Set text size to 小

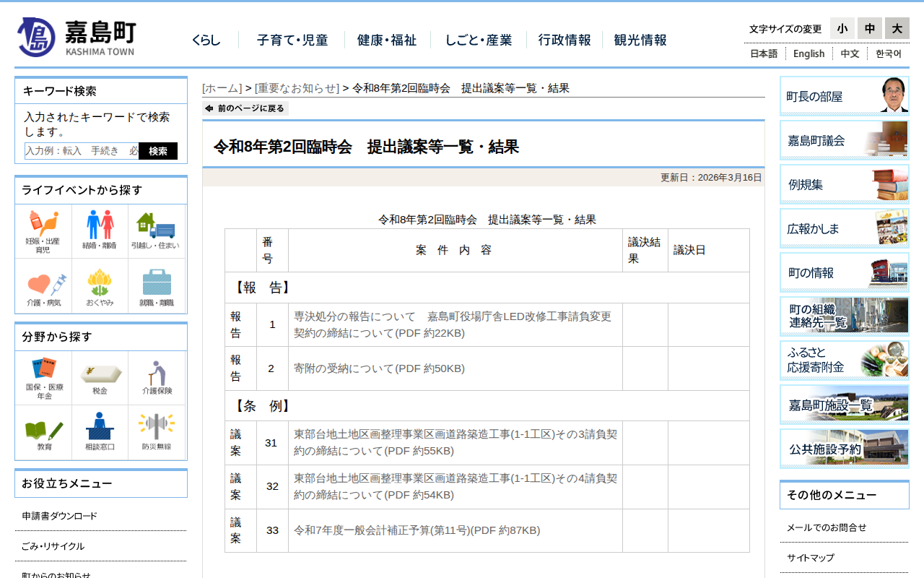[x=842, y=29]
